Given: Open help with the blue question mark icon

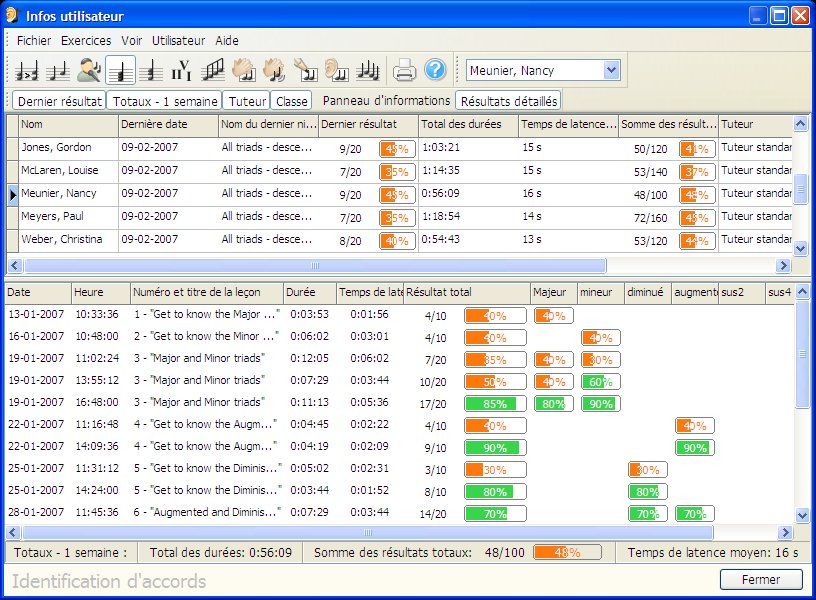Looking at the screenshot, I should 434,70.
